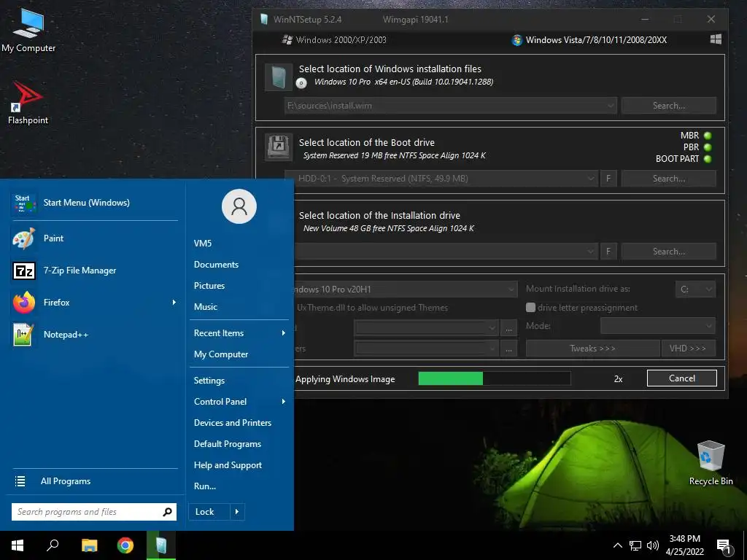Open volume control tray icon
Image resolution: width=747 pixels, height=560 pixels.
tap(653, 545)
